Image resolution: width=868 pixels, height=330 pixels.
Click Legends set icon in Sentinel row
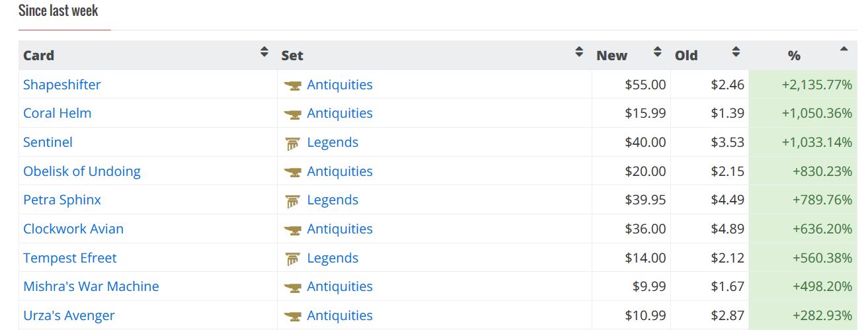pyautogui.click(x=292, y=143)
